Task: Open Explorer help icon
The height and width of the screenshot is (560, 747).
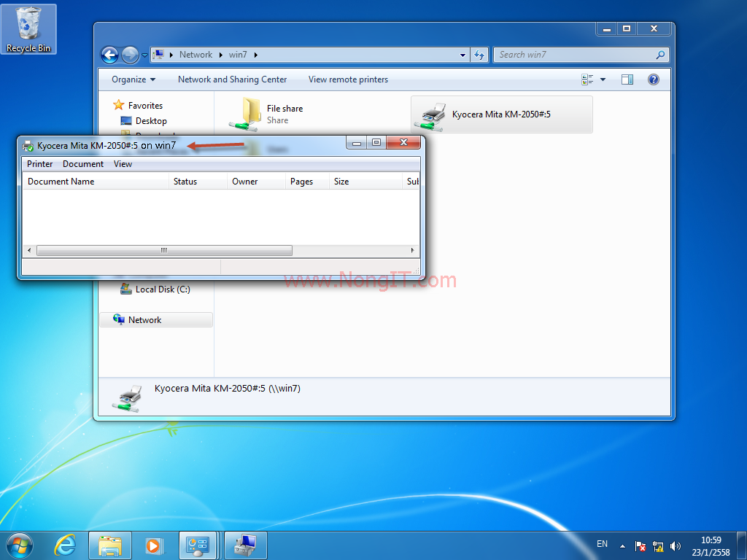Action: (653, 79)
